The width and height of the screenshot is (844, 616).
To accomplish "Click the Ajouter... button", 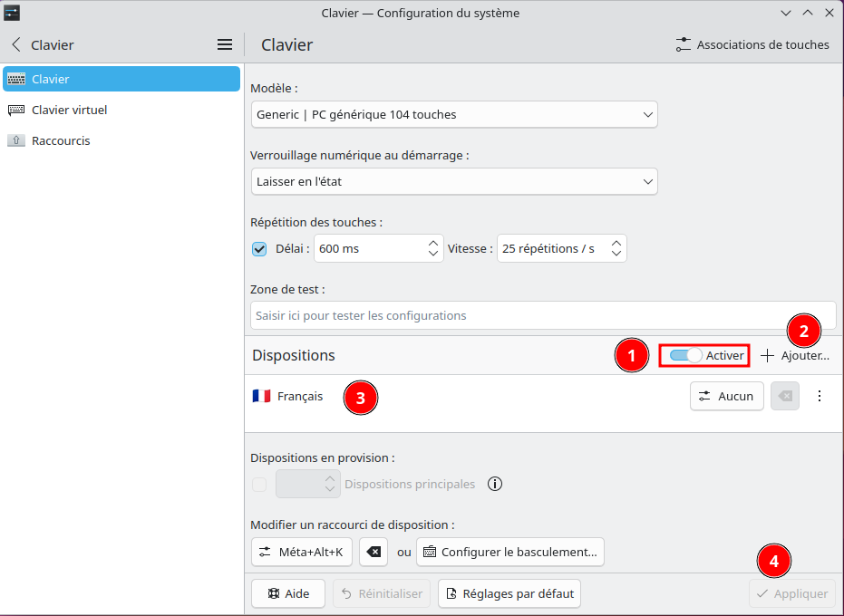I will click(x=795, y=356).
